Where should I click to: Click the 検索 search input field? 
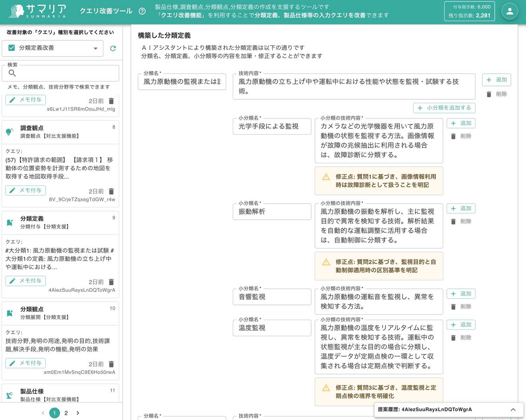click(x=60, y=73)
